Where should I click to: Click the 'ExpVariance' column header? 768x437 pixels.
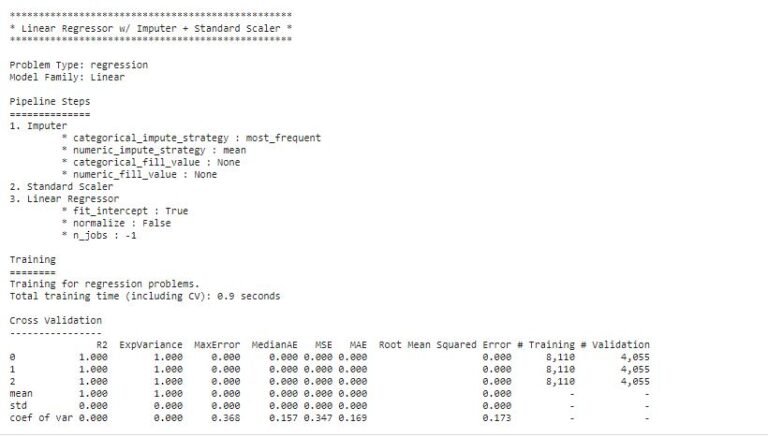tap(151, 345)
